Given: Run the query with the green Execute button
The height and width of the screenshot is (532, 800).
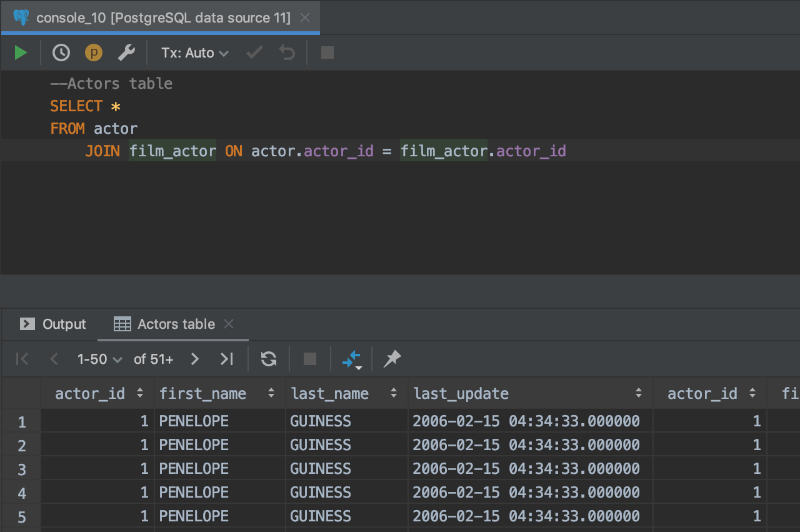Looking at the screenshot, I should coord(21,53).
